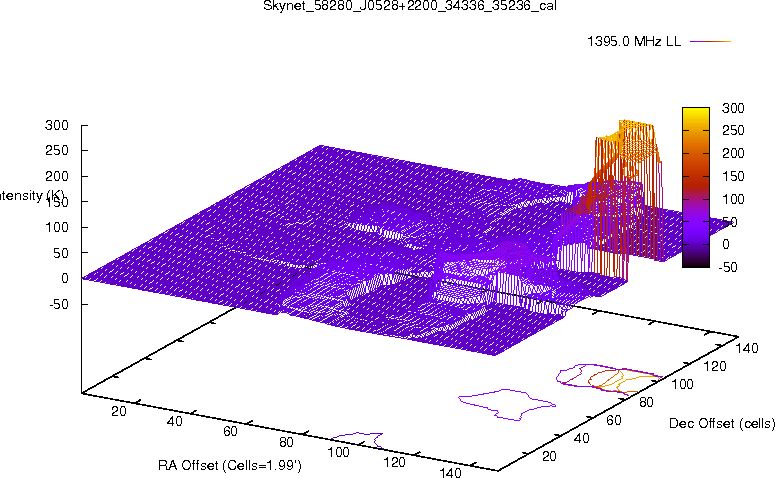Click the "Dec Offset (cells)" axis label
The width and height of the screenshot is (775, 478).
(722, 423)
